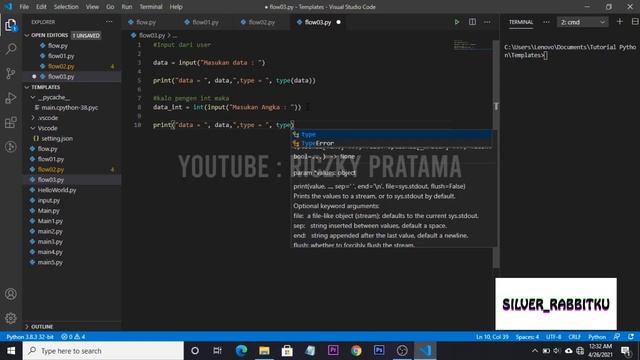This screenshot has height=360, width=640.
Task: Open Task View on taskbar
Action: coord(217,351)
